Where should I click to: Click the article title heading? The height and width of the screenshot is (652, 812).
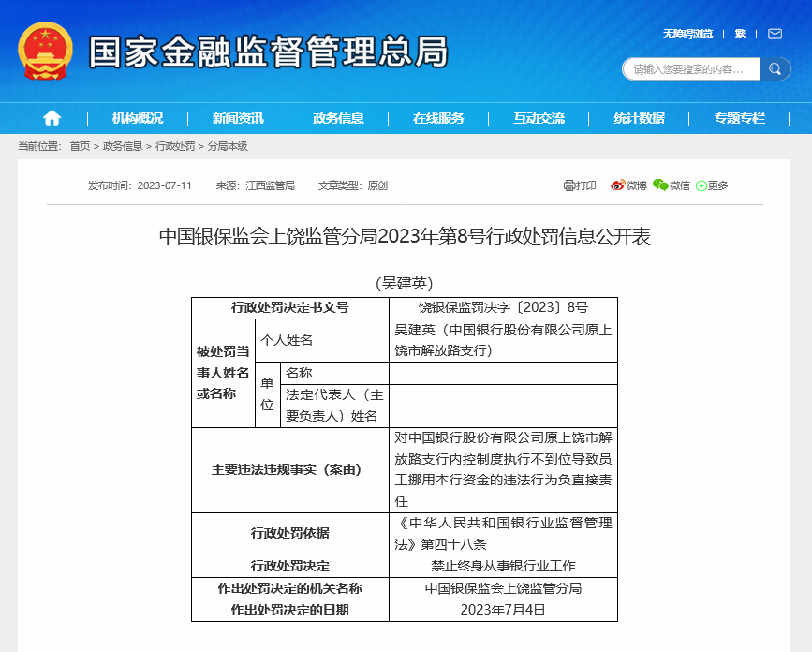tap(405, 236)
